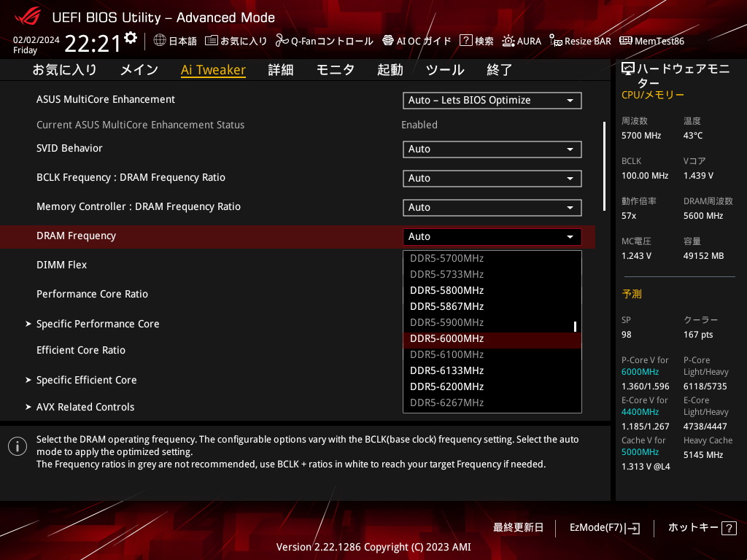
Task: Expand Specific Efficient Core submenu
Action: (x=86, y=380)
